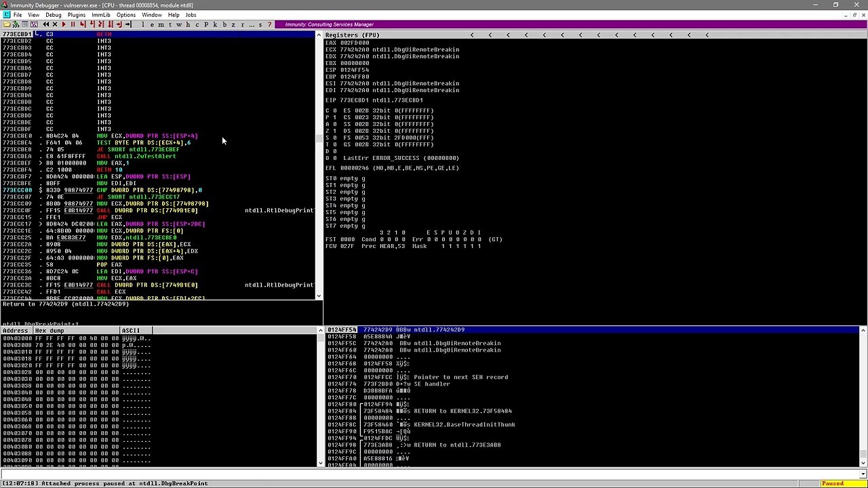Click the red question mark help icon
Image resolution: width=868 pixels, height=488 pixels.
(x=269, y=24)
